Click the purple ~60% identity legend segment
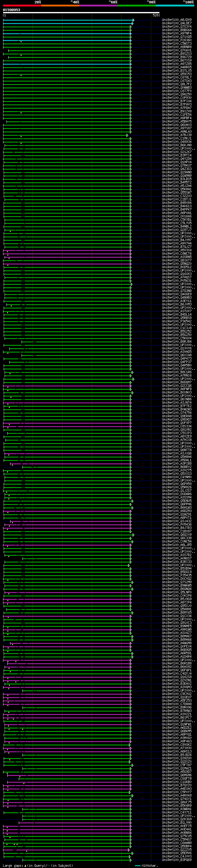Viewport: 197px width, 868px height. [98, 6]
